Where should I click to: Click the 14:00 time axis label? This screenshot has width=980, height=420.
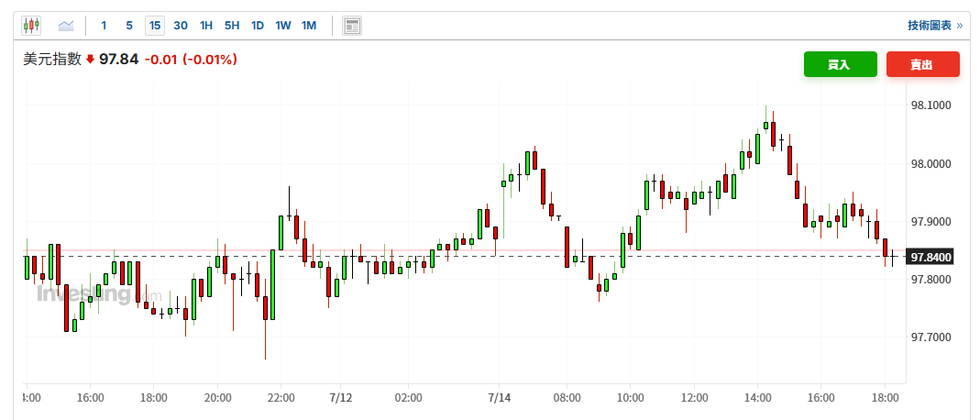pyautogui.click(x=757, y=397)
